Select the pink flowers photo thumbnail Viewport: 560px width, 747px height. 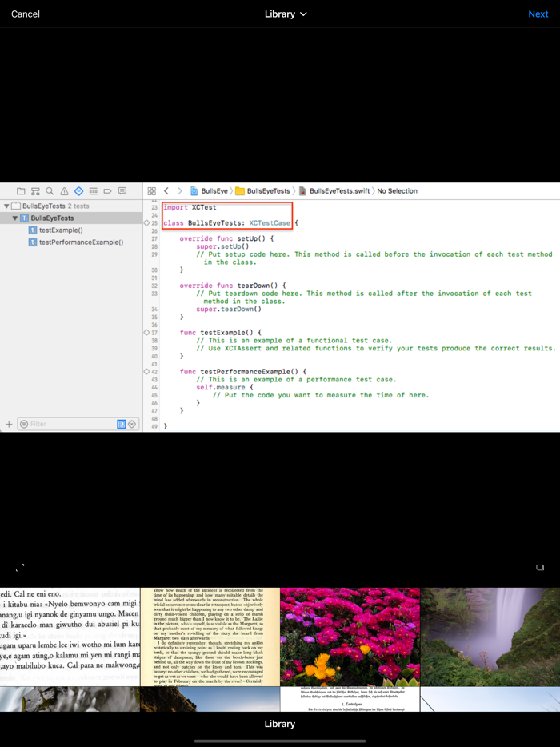coord(350,637)
